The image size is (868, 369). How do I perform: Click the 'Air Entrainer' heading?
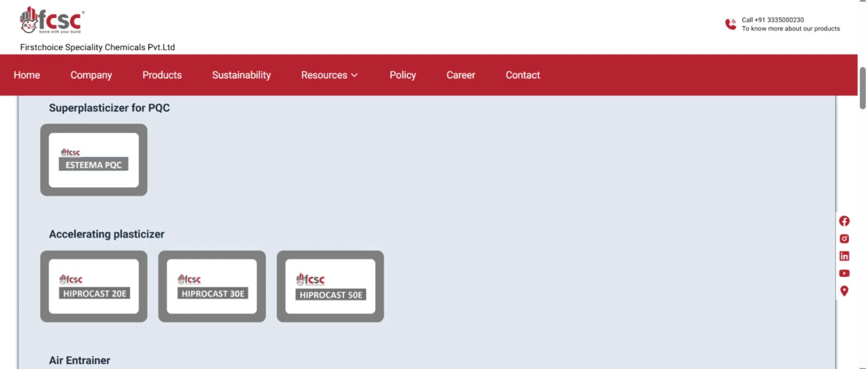pos(80,360)
